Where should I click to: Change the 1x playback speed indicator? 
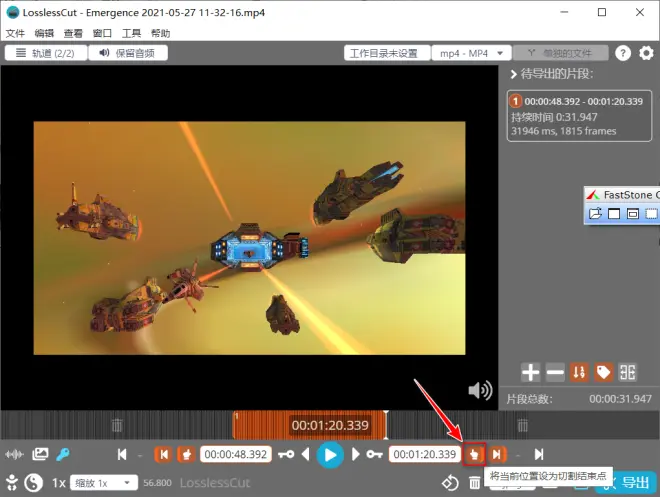(59, 483)
